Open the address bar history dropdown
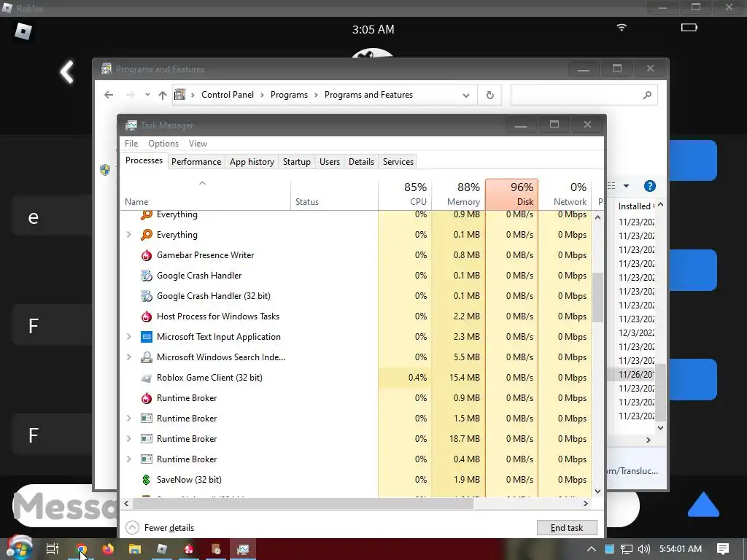This screenshot has width=747, height=560. click(466, 96)
